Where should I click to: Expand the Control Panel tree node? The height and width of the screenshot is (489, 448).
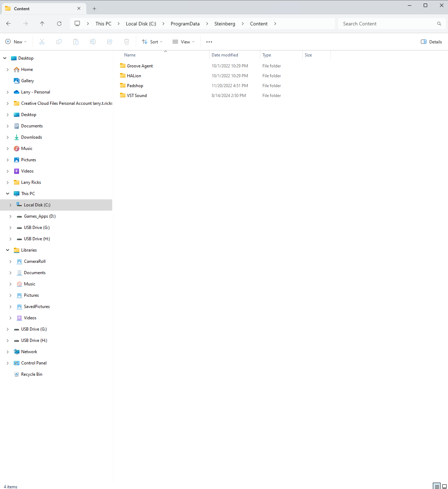(x=7, y=363)
